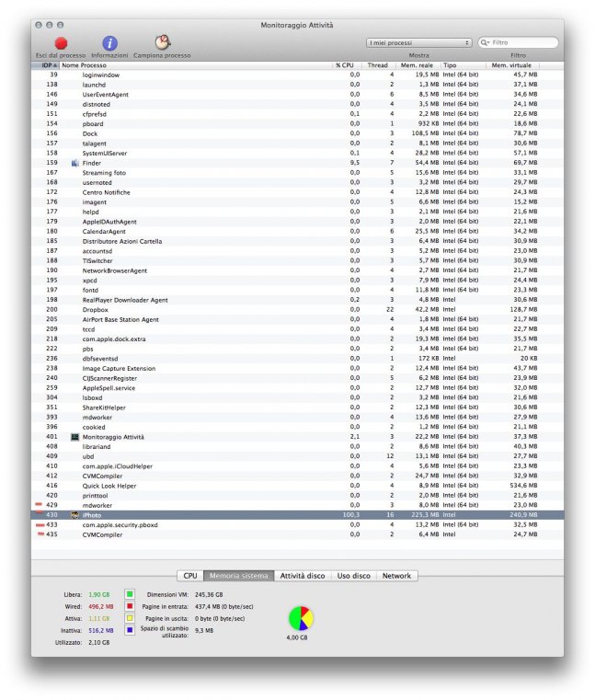Screen dimensions: 595x700
Task: Sort by Nome Processo column header
Action: tap(197, 65)
